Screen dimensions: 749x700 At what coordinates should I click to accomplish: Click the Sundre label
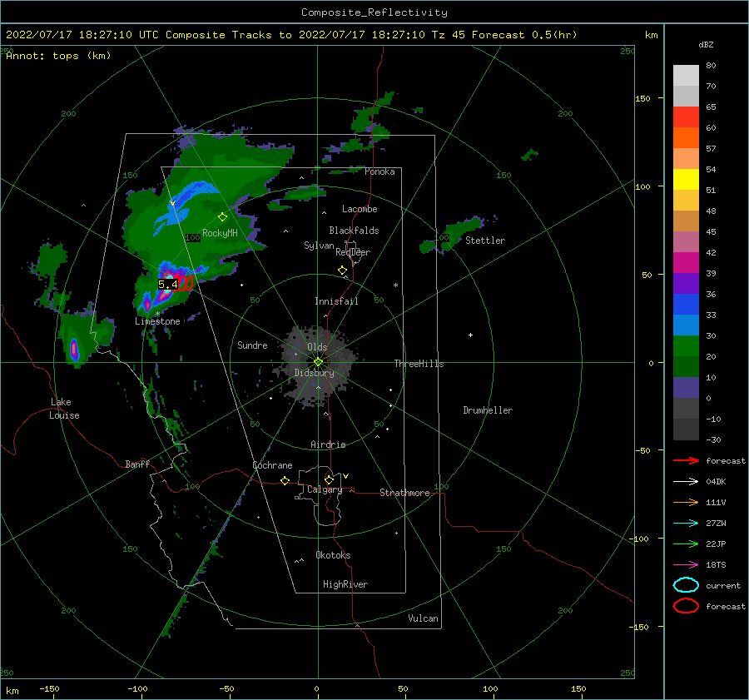(252, 345)
